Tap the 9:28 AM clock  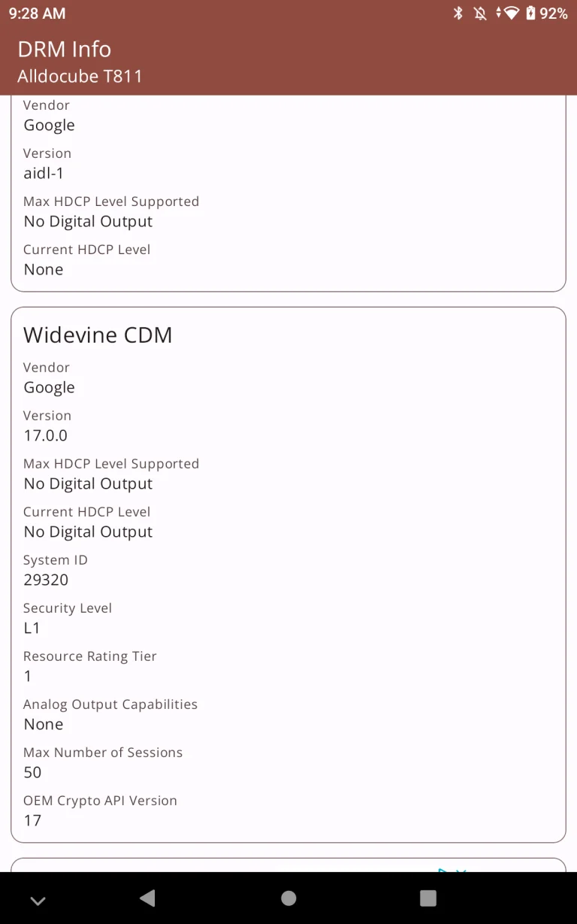pos(37,14)
